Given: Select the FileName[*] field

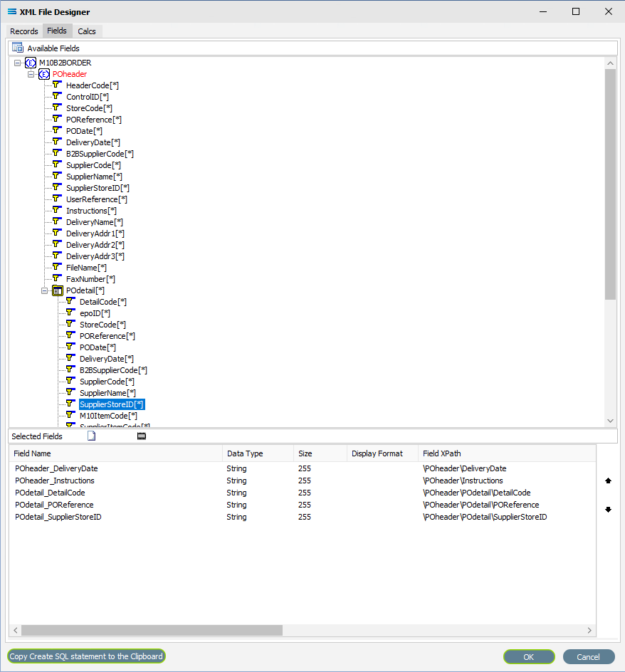Looking at the screenshot, I should coord(86,268).
